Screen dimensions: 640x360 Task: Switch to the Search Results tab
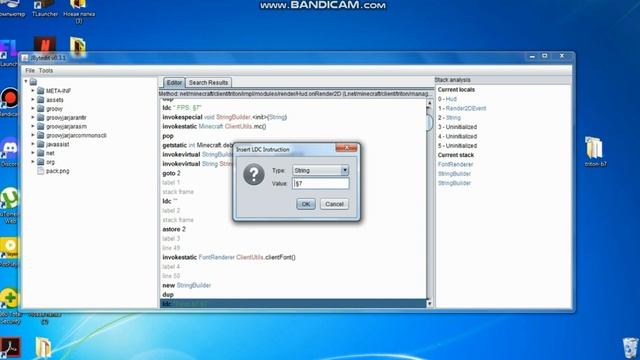coord(208,82)
